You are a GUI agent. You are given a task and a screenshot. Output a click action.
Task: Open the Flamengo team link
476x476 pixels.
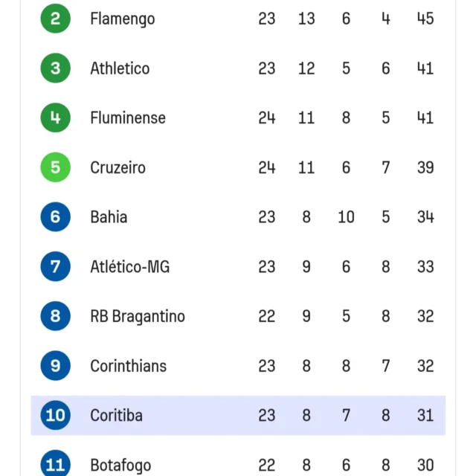pyautogui.click(x=123, y=19)
